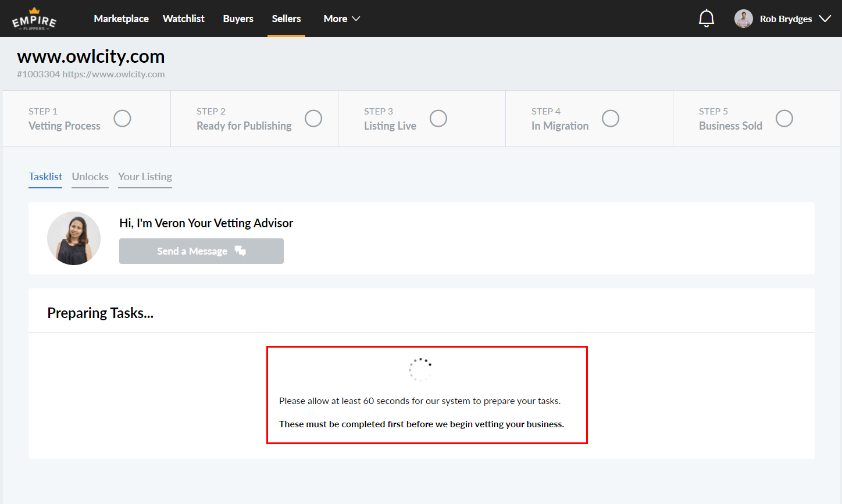The height and width of the screenshot is (504, 842).
Task: Open the Your Listing tab
Action: click(145, 177)
